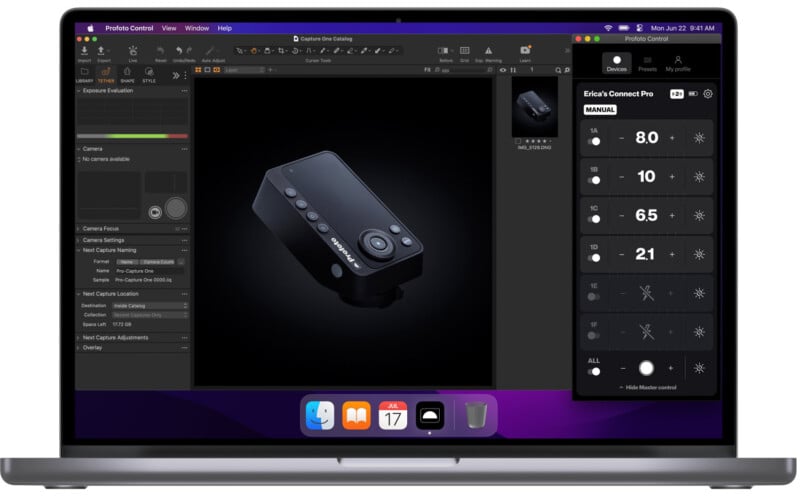Toggle the Before/After view icon

tap(443, 51)
